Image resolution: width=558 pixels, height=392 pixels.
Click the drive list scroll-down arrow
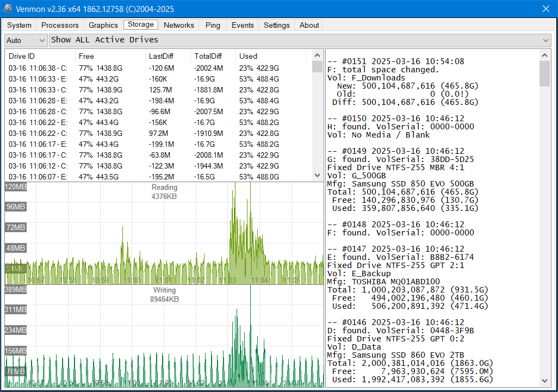[x=318, y=176]
